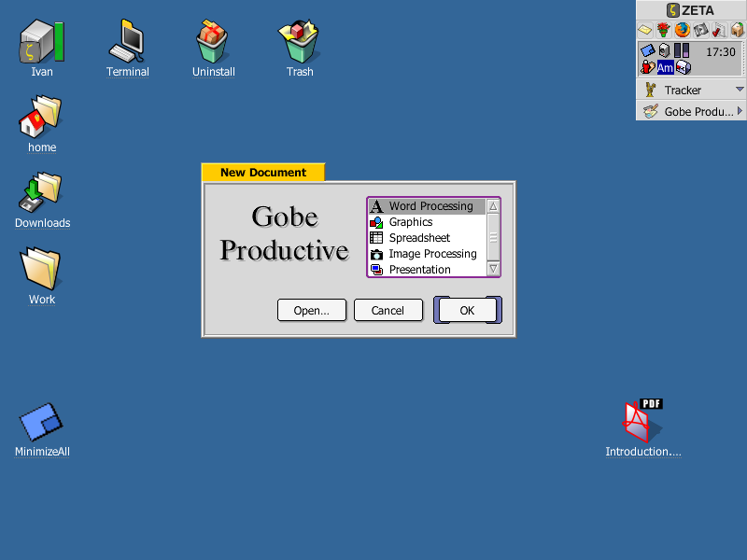The image size is (747, 560).
Task: Click the document type list scrollbar thumb
Action: pyautogui.click(x=493, y=237)
